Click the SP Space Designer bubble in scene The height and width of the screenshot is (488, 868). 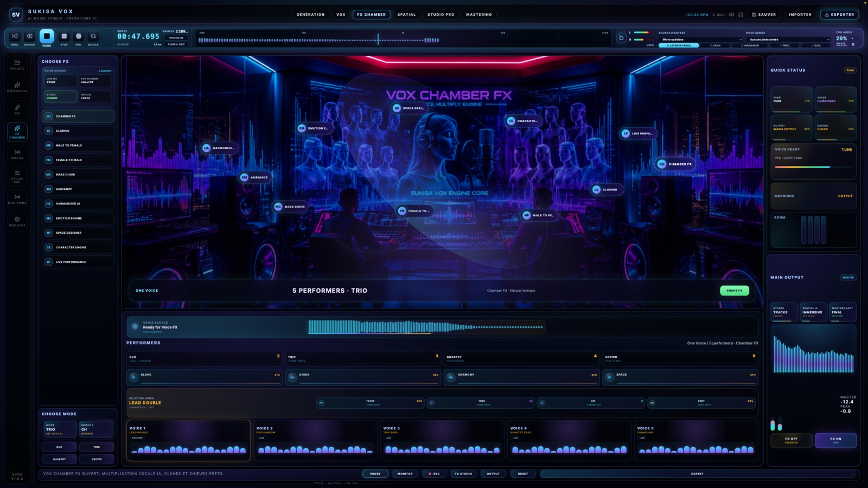coord(410,108)
